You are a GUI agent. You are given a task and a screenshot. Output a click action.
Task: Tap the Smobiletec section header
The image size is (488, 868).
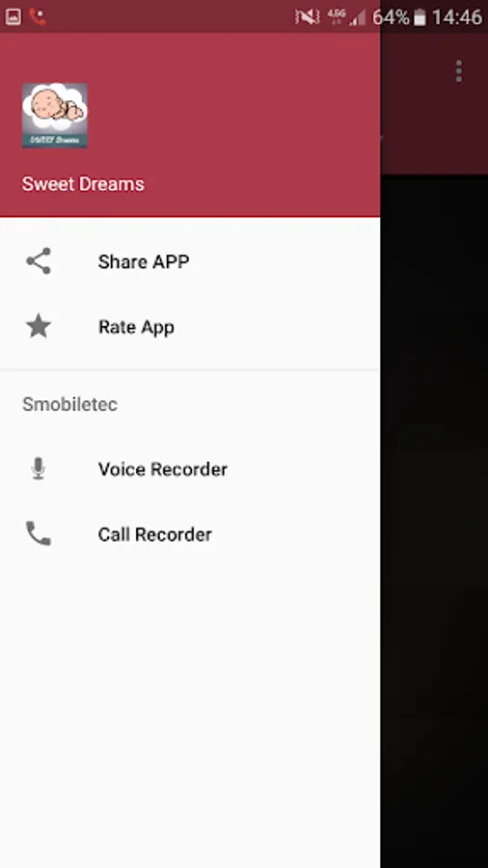point(69,404)
